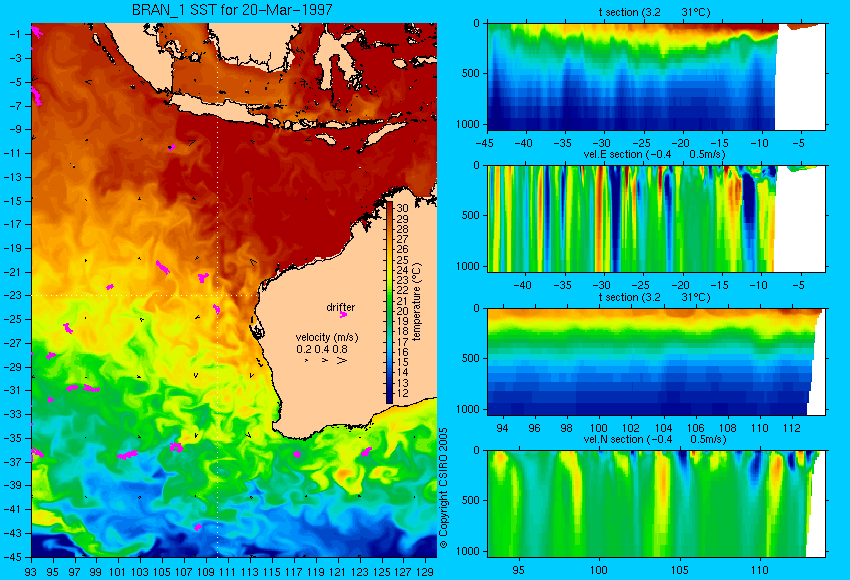Image resolution: width=850 pixels, height=580 pixels.
Task: Click the temperature section plot with latitude axis
Action: 656,77
